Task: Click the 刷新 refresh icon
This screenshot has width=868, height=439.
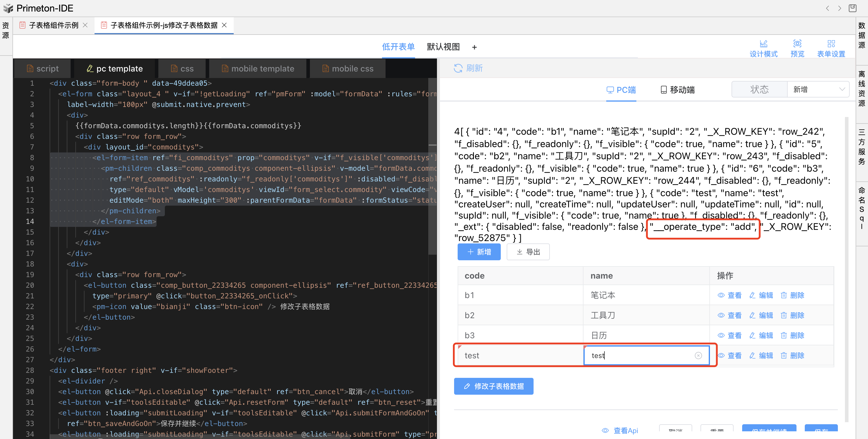Action: pos(458,69)
